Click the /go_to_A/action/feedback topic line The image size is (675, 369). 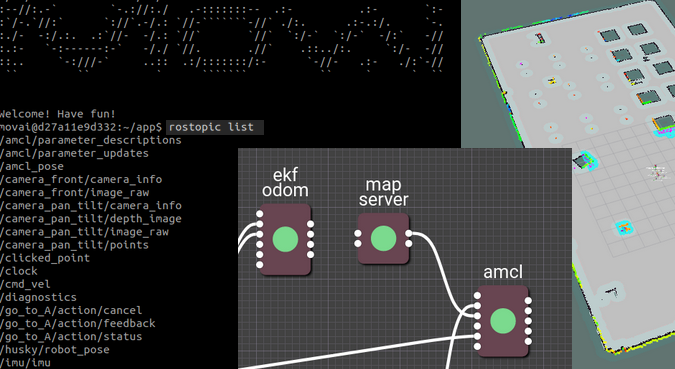click(77, 323)
